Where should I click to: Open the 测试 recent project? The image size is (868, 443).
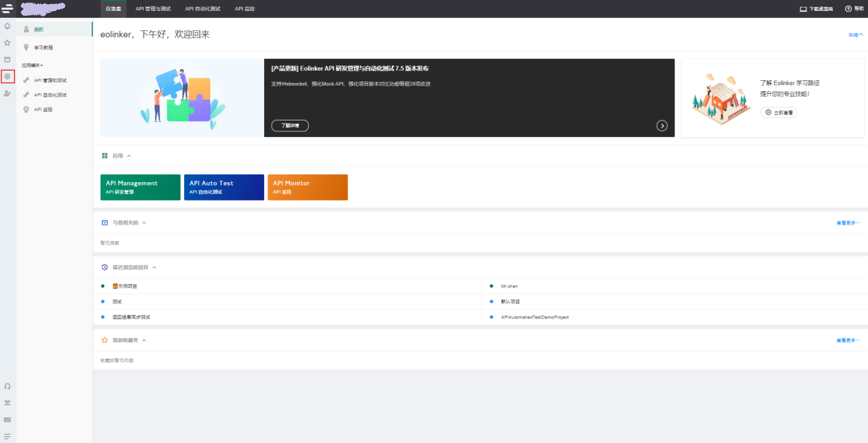coord(117,301)
